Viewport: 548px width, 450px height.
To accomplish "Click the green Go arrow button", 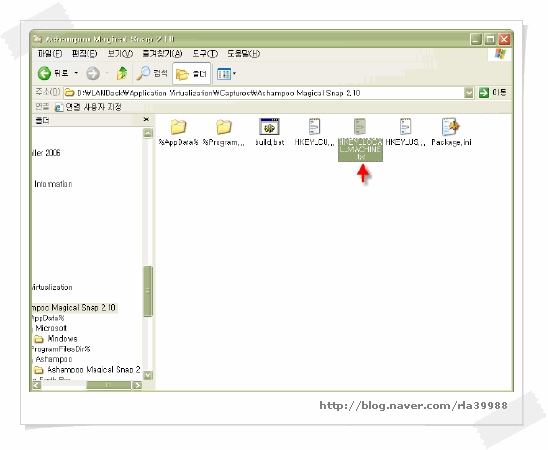I will point(484,93).
